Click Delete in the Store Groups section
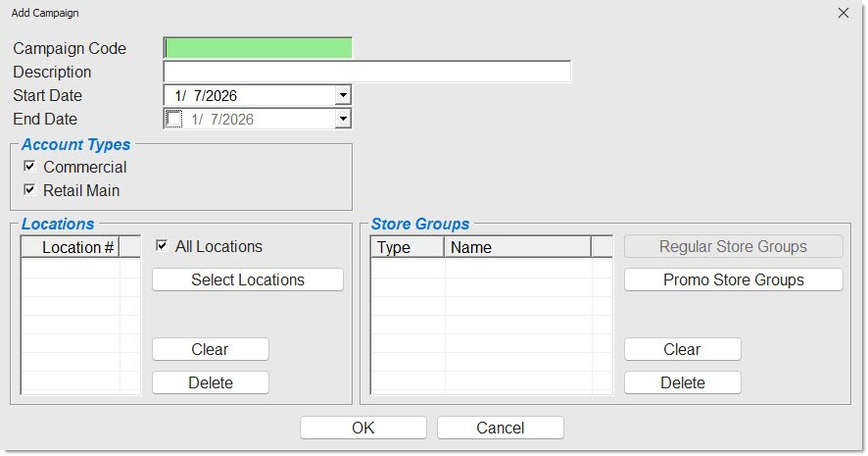868x456 pixels. pos(682,382)
